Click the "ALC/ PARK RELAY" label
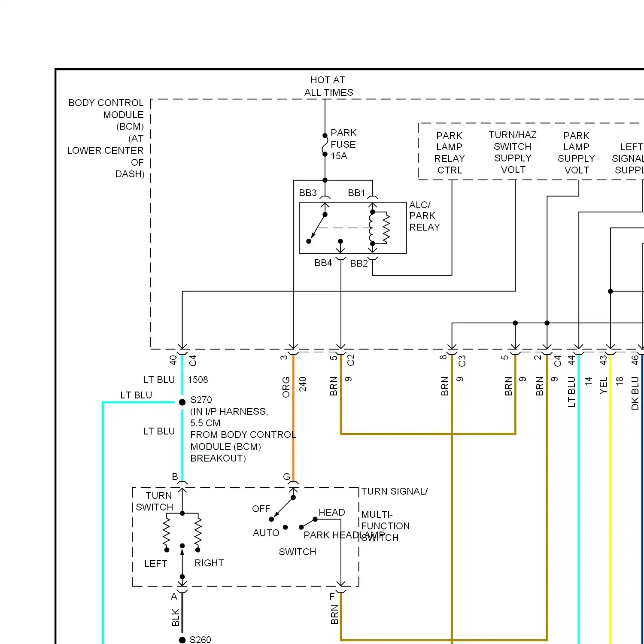 (x=424, y=216)
